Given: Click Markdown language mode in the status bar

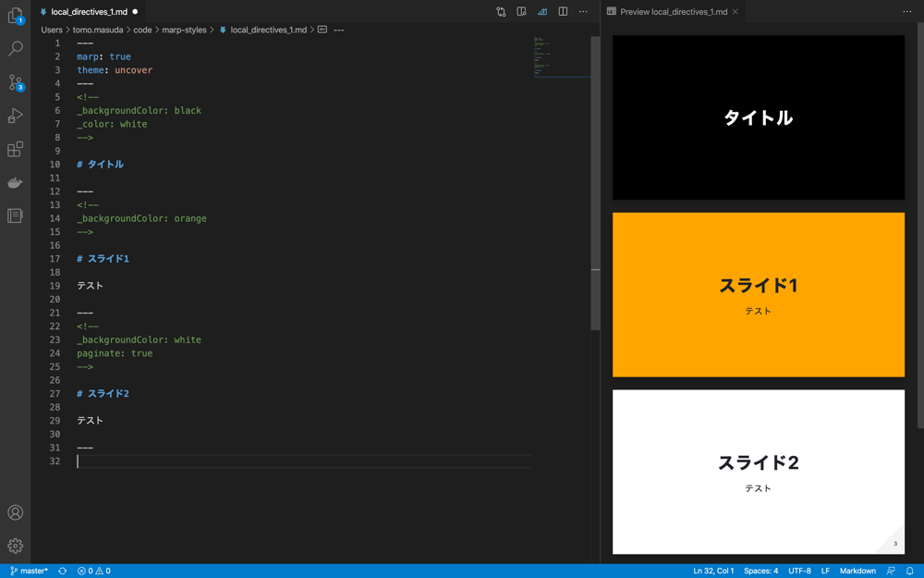Looking at the screenshot, I should 857,571.
